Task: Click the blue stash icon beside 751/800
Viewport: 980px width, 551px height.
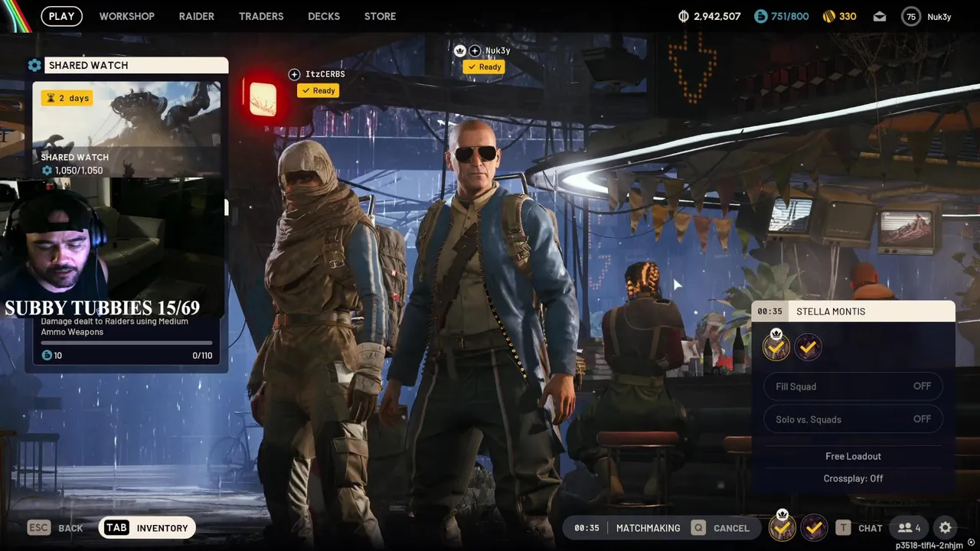Action: 760,16
